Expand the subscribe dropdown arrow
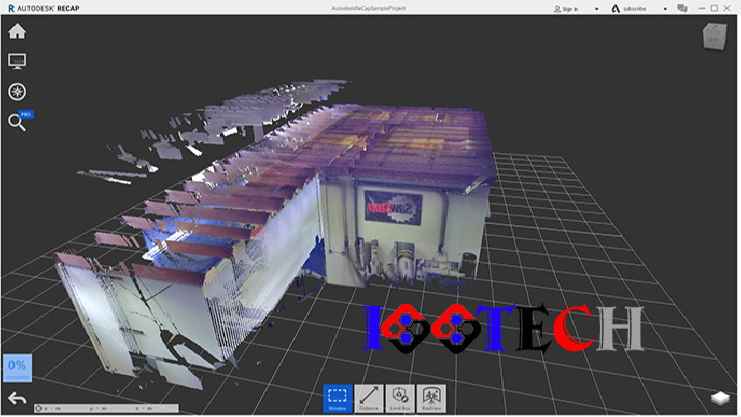This screenshot has height=417, width=741. [x=663, y=8]
